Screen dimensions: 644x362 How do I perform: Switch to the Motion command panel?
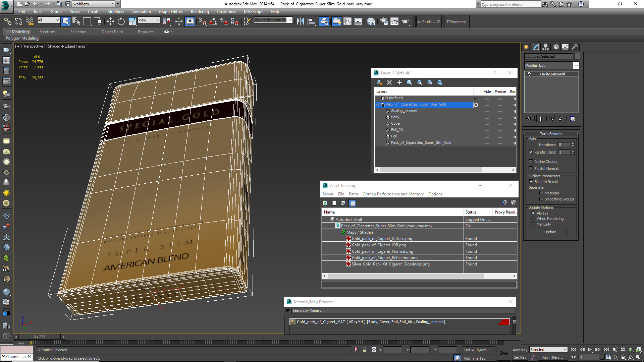[x=556, y=47]
